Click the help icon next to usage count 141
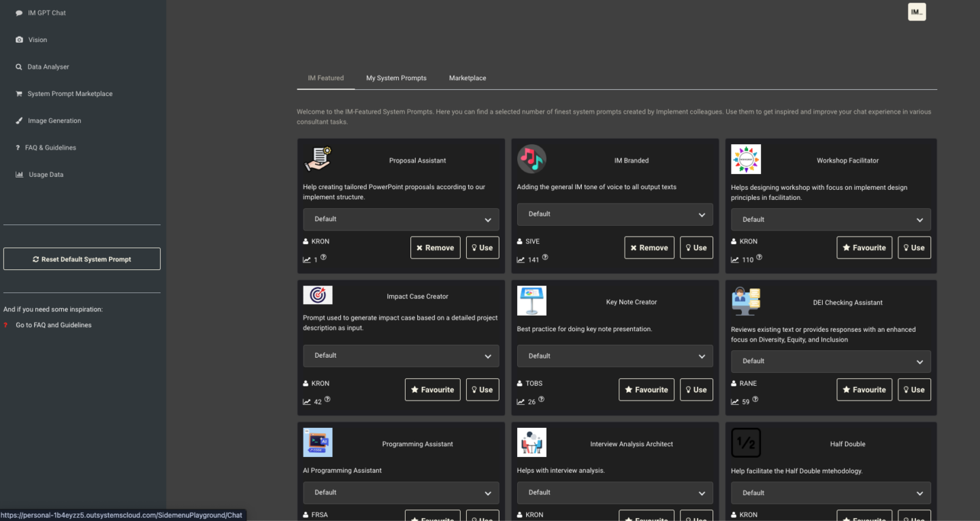This screenshot has height=521, width=980. pos(545,258)
